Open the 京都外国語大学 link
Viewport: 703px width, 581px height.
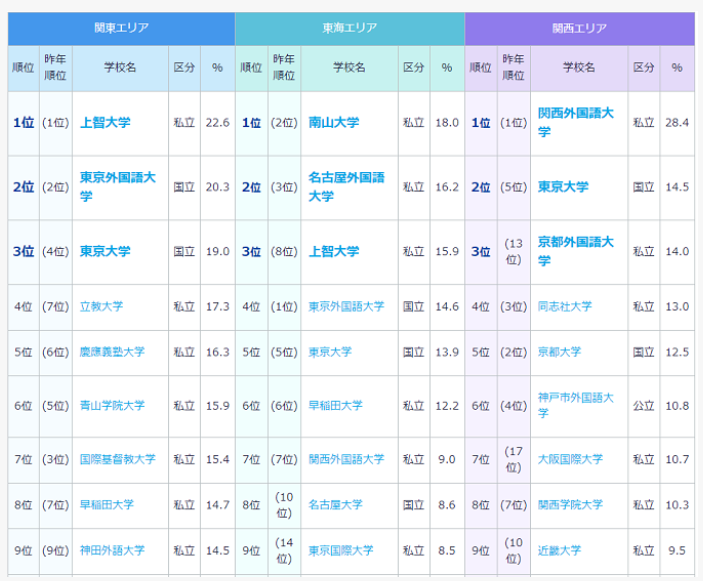[576, 251]
